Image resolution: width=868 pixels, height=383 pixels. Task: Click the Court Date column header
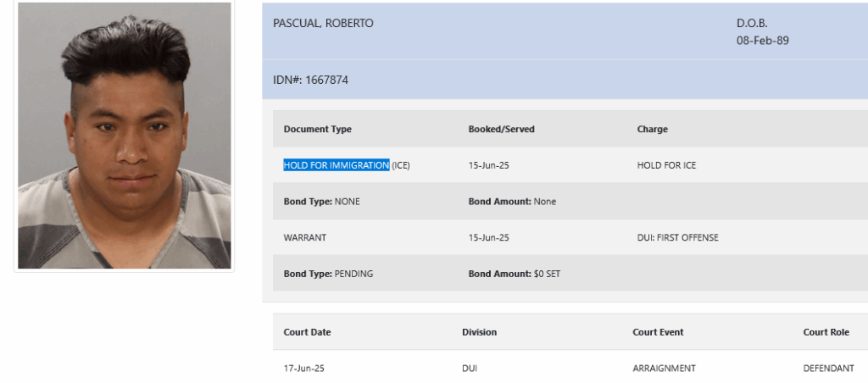tap(307, 332)
